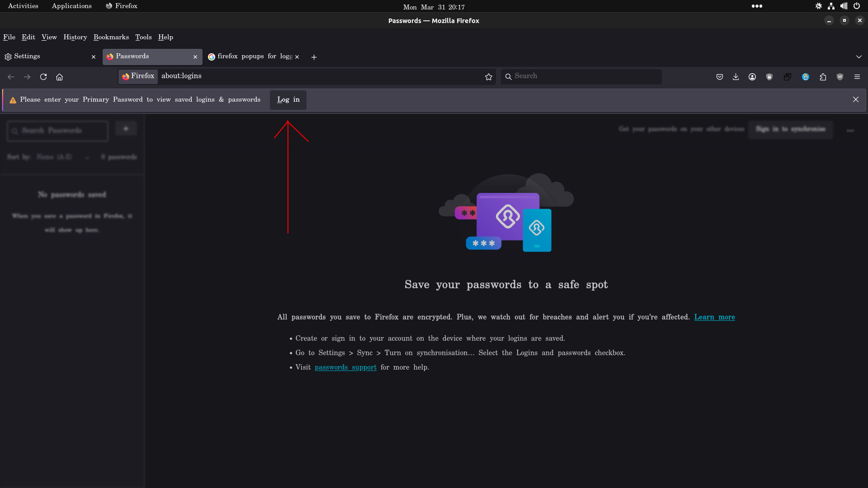868x488 pixels.
Task: Open the three-dot passwords options menu
Action: (x=850, y=130)
